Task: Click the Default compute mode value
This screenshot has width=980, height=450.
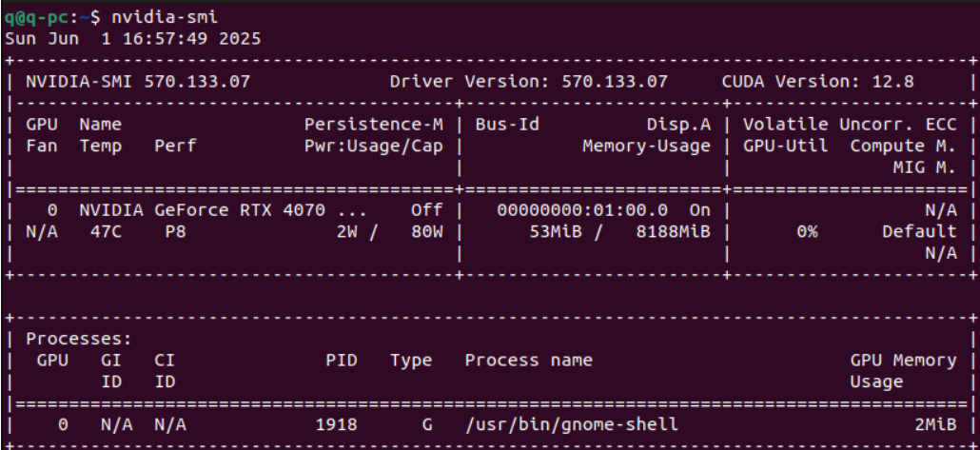Action: [x=918, y=231]
